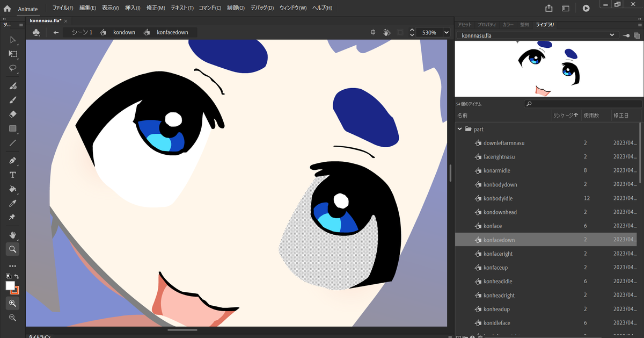Image resolution: width=644 pixels, height=338 pixels.
Task: Collapse the right panel group
Action: (638, 19)
